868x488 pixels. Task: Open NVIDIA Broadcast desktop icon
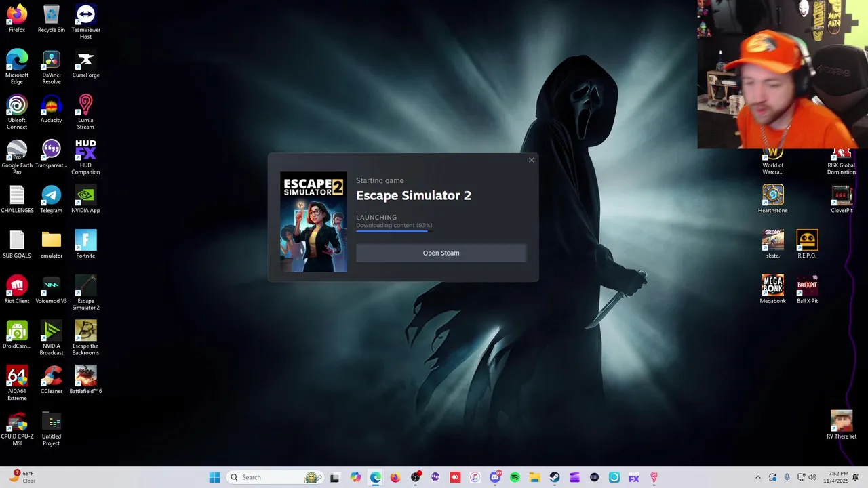pos(52,338)
